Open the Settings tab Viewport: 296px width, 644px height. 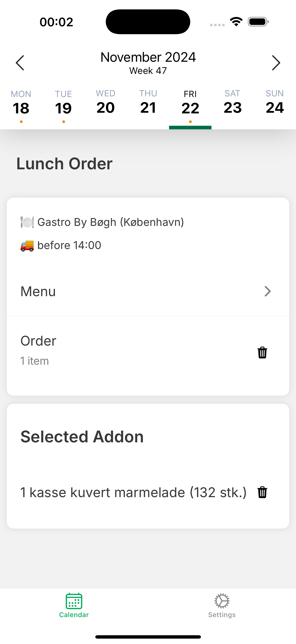(x=222, y=606)
